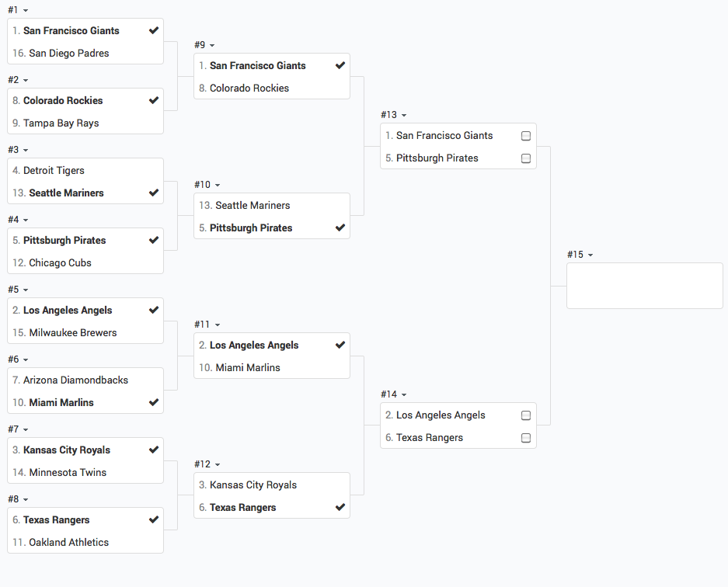Mark Los Angeles Angels checkbox in match #14
The height and width of the screenshot is (587, 728).
[526, 415]
